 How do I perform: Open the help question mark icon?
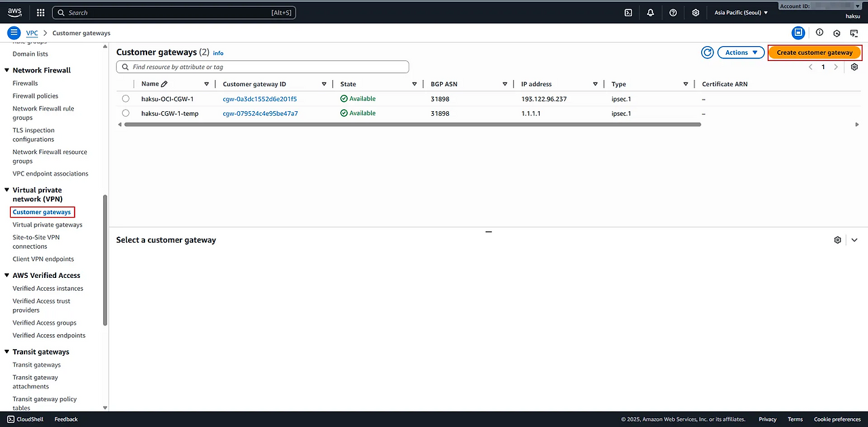(x=673, y=12)
